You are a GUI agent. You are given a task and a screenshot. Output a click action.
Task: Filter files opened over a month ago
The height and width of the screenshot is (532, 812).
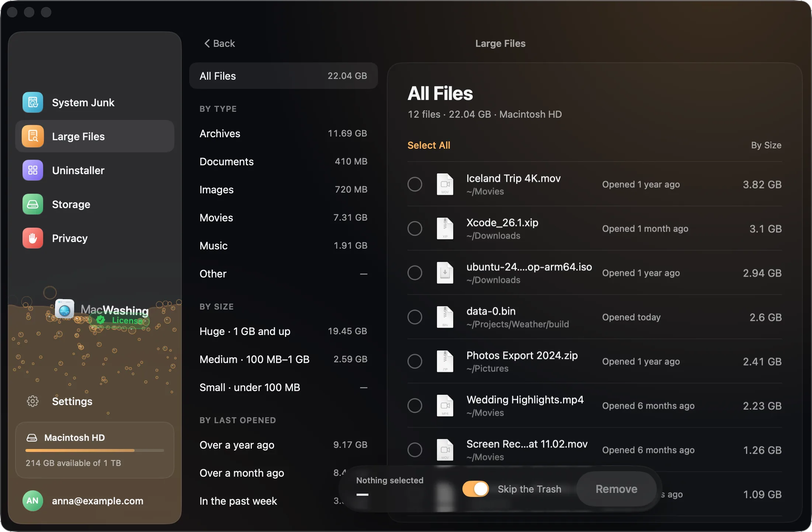(x=283, y=473)
